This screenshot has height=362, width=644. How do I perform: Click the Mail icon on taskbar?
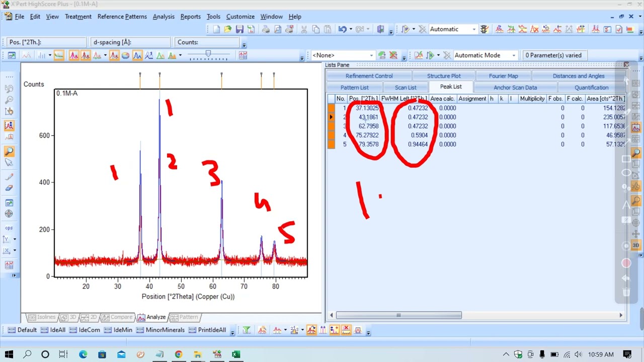tap(121, 354)
